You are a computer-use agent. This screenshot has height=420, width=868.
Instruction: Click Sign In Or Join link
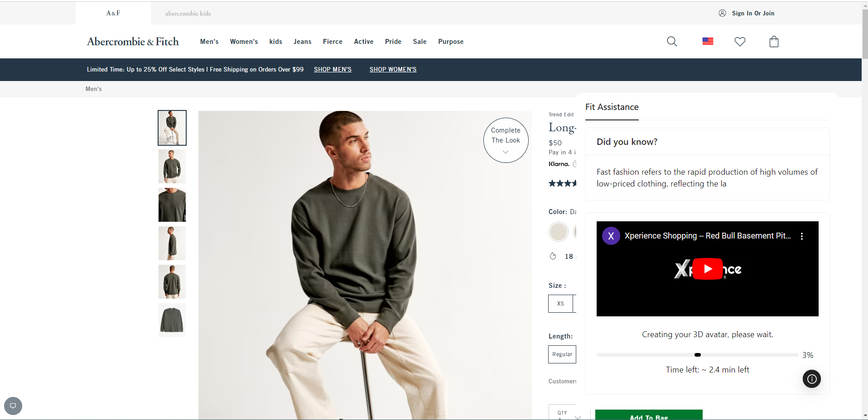point(753,13)
